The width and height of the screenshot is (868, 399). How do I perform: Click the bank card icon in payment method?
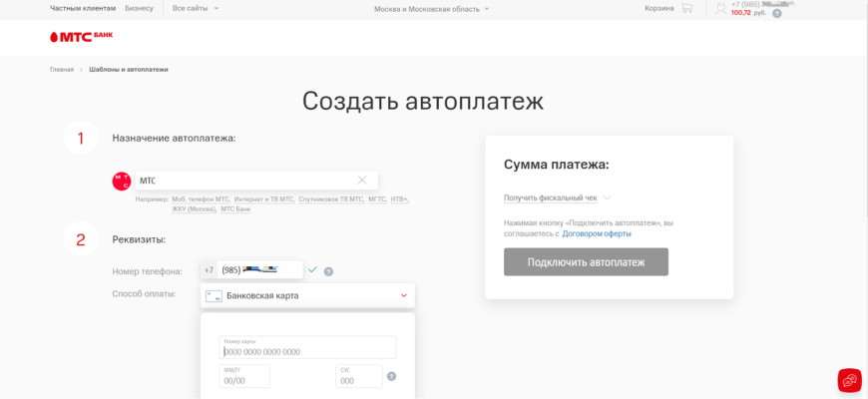(x=214, y=296)
